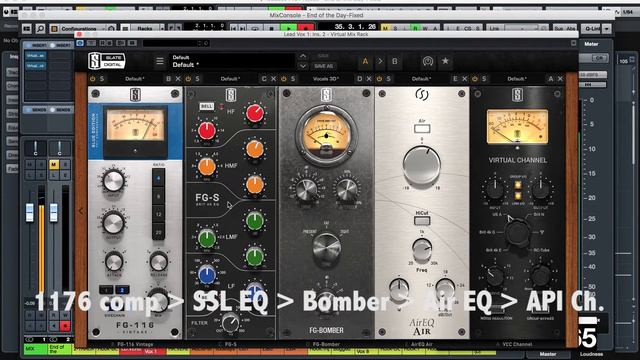The height and width of the screenshot is (360, 640).
Task: Open AirEQ module Default preset selector
Action: 421,79
